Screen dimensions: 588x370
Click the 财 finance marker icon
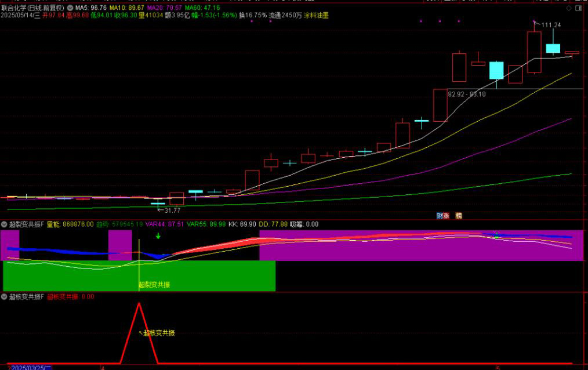tap(440, 215)
